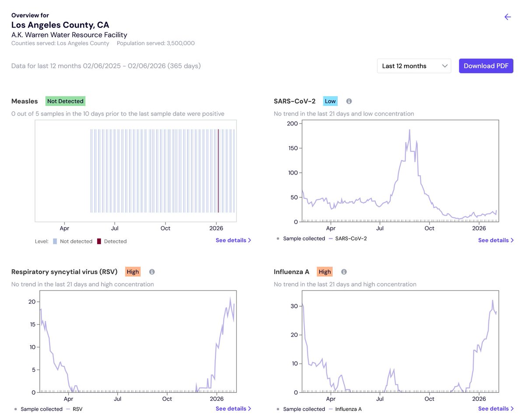Viewport: 525px width, 420px height.
Task: Click the dark red Detected bar in Measles chart
Action: [218, 171]
